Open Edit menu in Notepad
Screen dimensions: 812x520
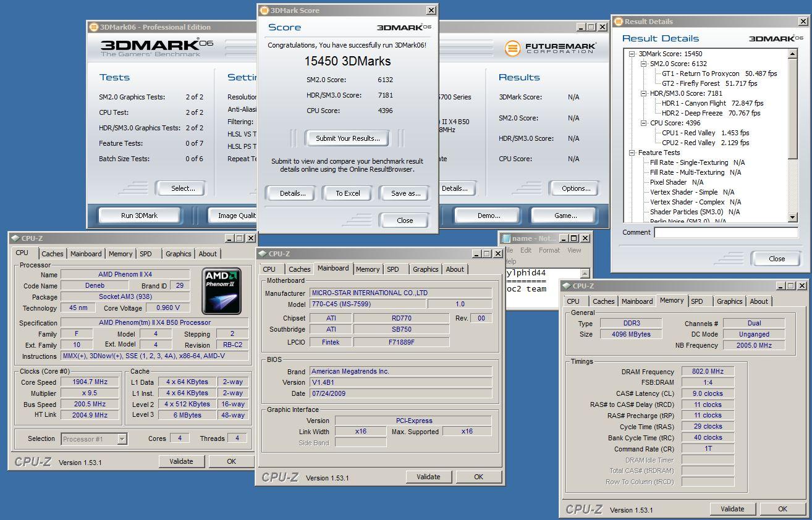click(x=526, y=250)
